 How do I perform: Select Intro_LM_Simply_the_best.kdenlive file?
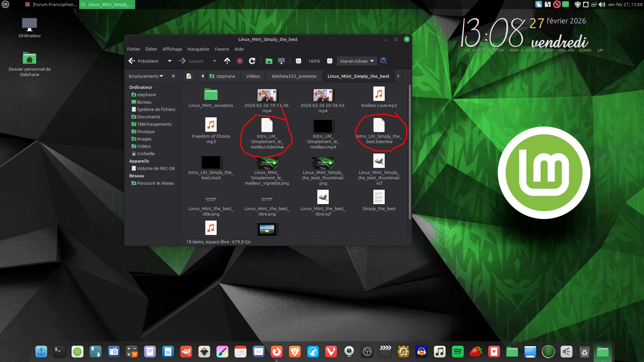point(379,131)
